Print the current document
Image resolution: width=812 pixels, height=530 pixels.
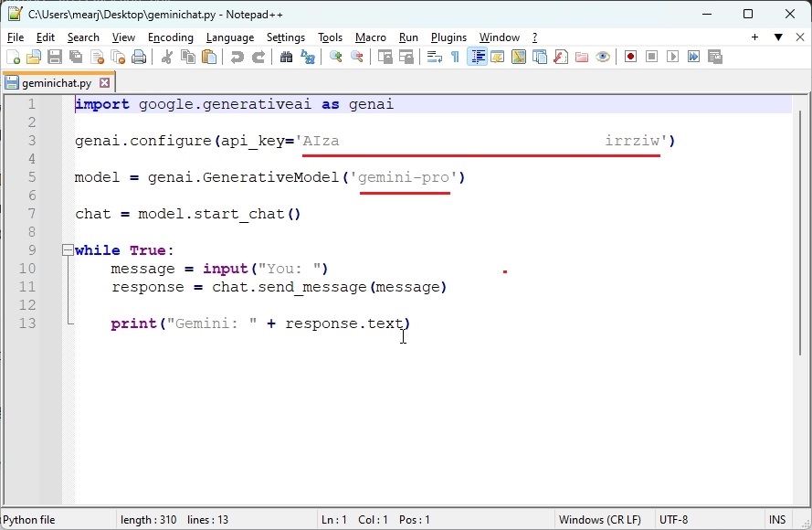tap(138, 56)
